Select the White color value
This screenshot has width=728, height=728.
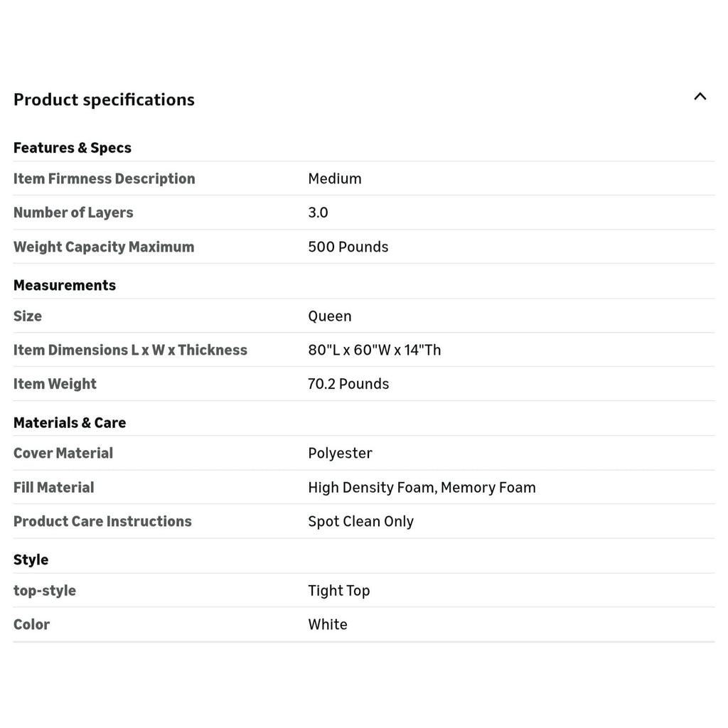[x=327, y=624]
